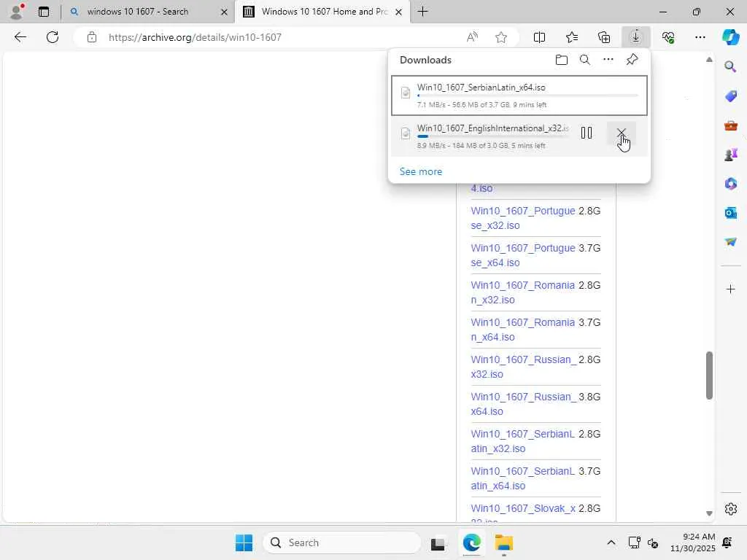The image size is (747, 560).
Task: View site information lock icon
Action: pyautogui.click(x=92, y=37)
